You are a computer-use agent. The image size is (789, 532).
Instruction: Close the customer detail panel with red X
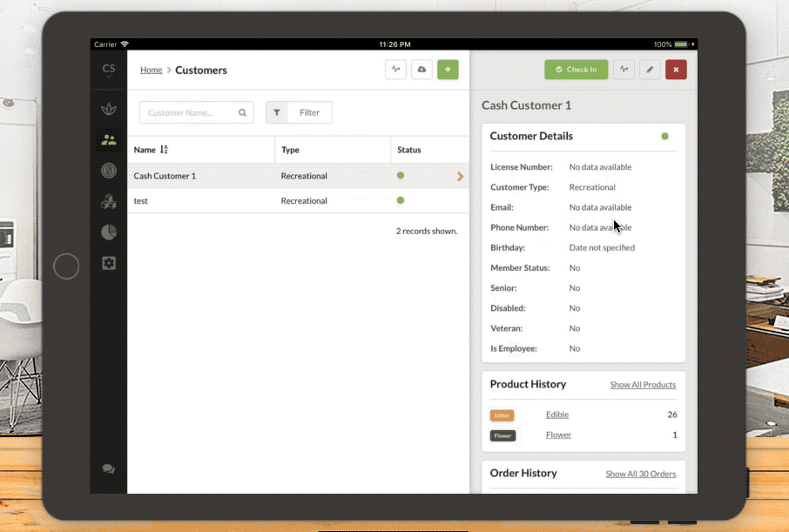(676, 70)
